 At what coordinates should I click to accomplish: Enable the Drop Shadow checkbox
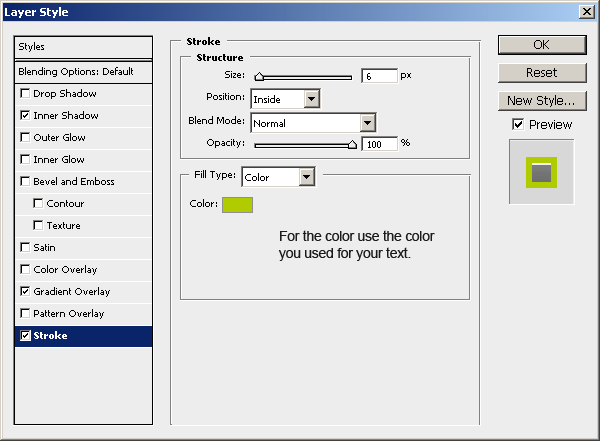tap(25, 93)
